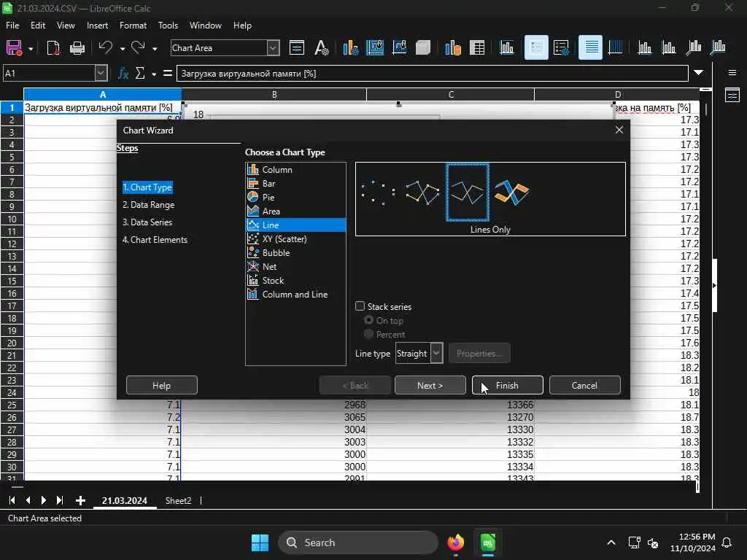Open the Sum function dropdown arrow
This screenshot has width=747, height=560.
[x=154, y=74]
